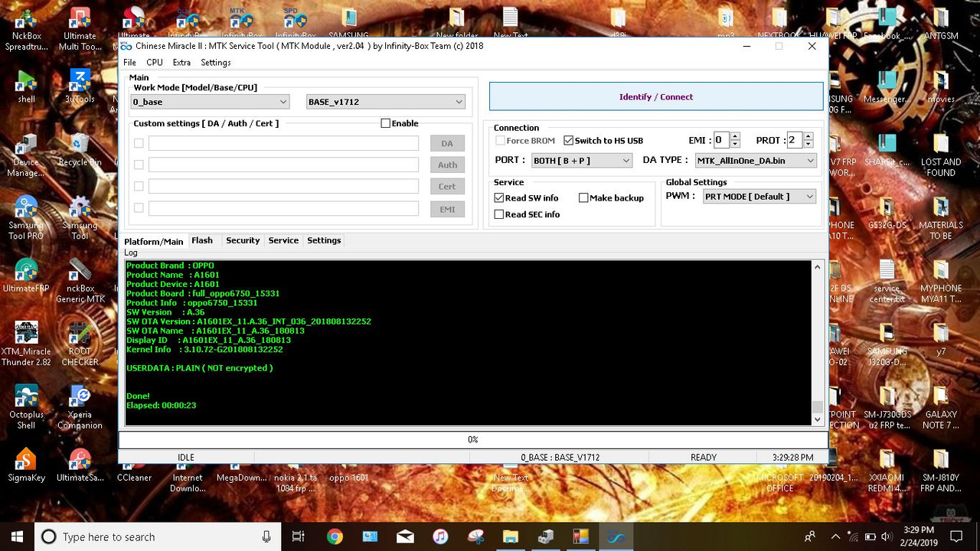Open iTunes from the taskbar
Screen dimensions: 980x551
(x=440, y=536)
